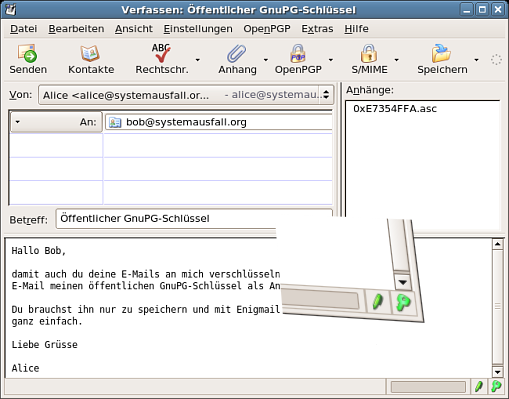Click the 'Alice' signature line
509x399 pixels.
25,368
